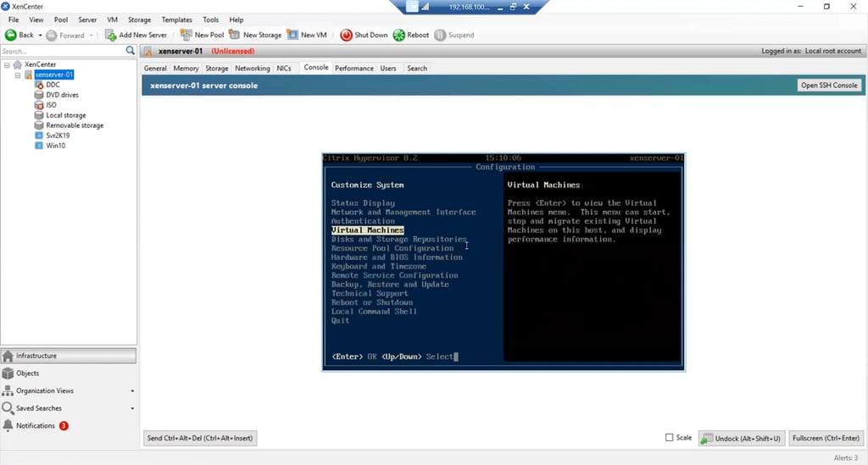Click the Forward arrow icon
The image size is (868, 465).
tap(52, 36)
